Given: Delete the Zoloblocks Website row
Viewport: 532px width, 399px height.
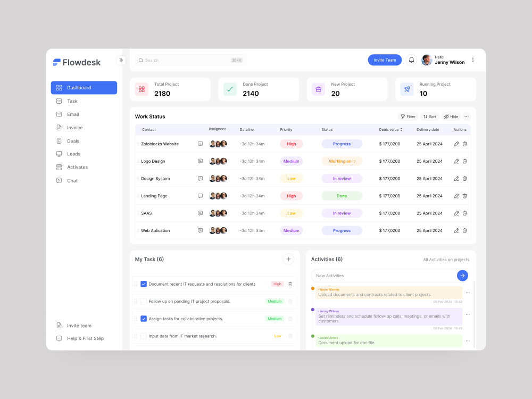Looking at the screenshot, I should [465, 144].
